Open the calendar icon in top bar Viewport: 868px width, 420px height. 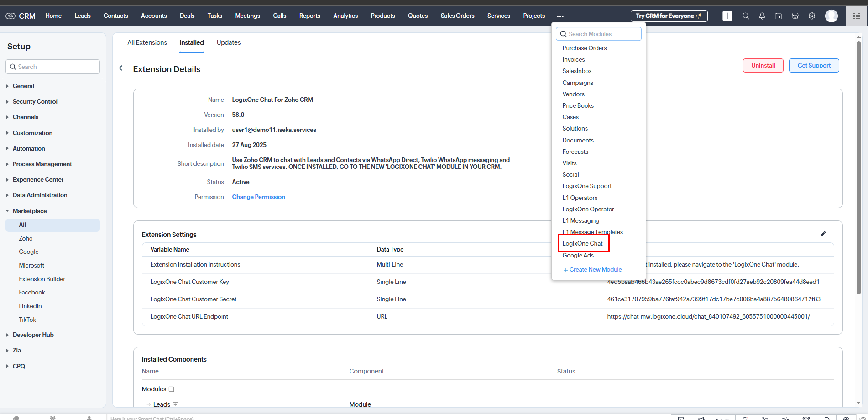point(779,16)
